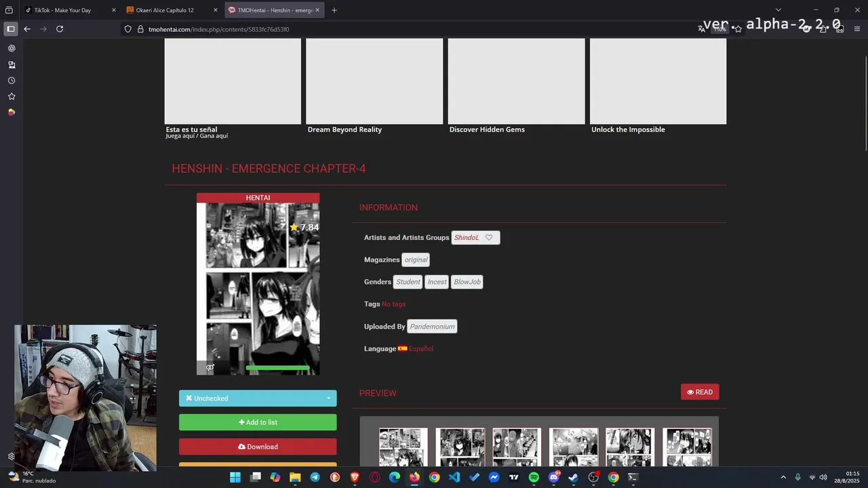This screenshot has width=868, height=488.
Task: Close the Okaeri Alice Capítulo 12 tab
Action: point(216,10)
